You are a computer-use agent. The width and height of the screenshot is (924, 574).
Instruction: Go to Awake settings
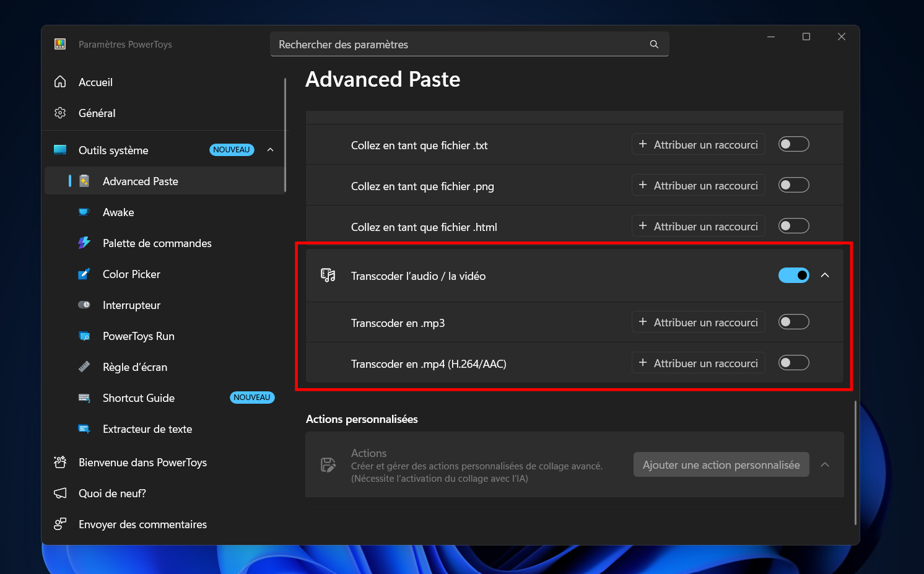click(164, 212)
